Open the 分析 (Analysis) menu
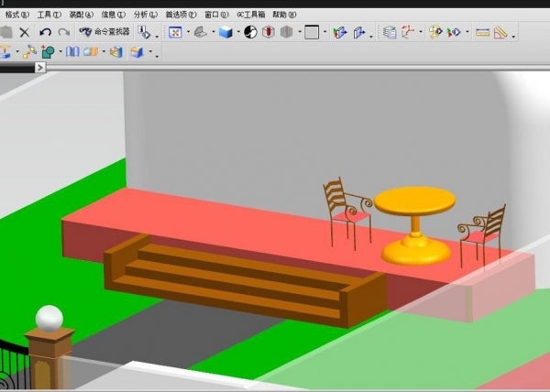 [145, 15]
